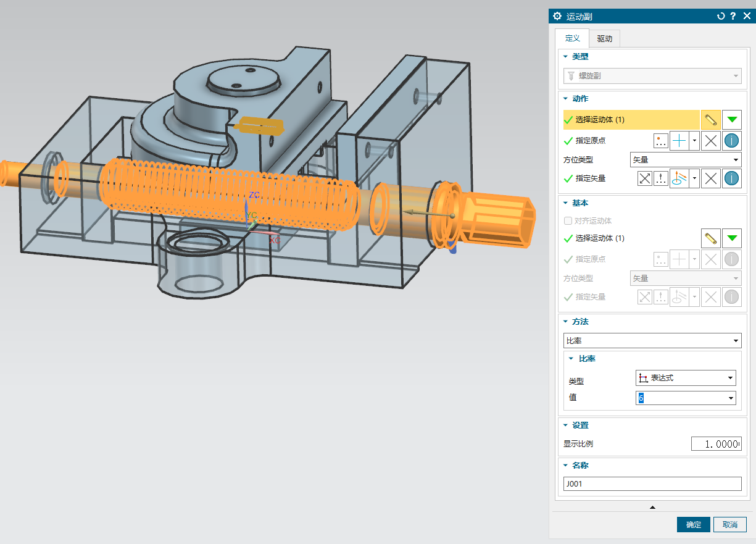Click the reset icon in dialog title bar
This screenshot has width=756, height=544.
point(720,17)
